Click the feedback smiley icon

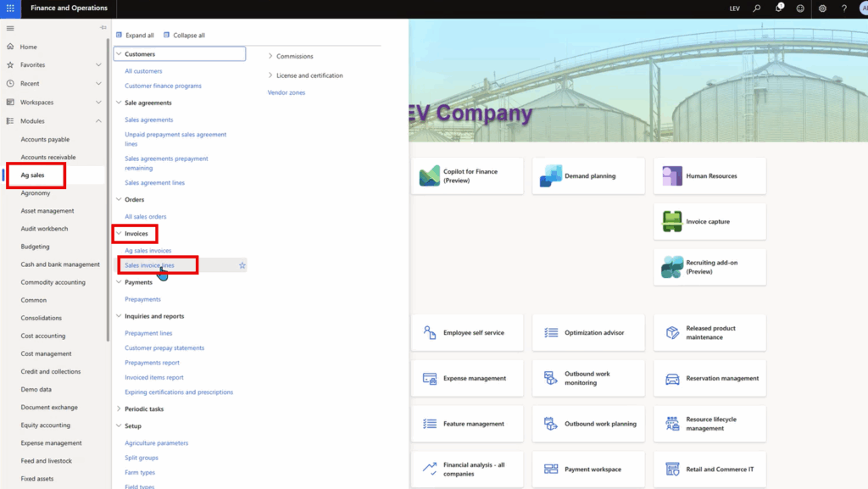click(800, 8)
